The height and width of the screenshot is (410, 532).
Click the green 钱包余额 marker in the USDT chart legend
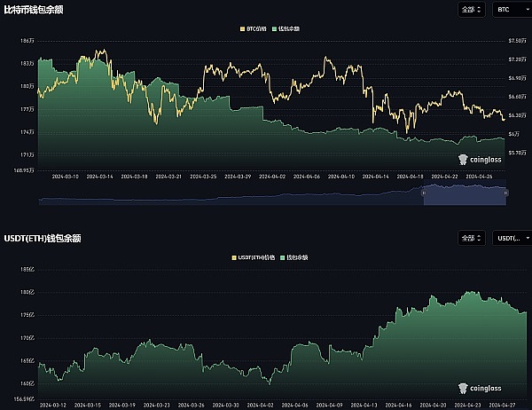pyautogui.click(x=281, y=257)
